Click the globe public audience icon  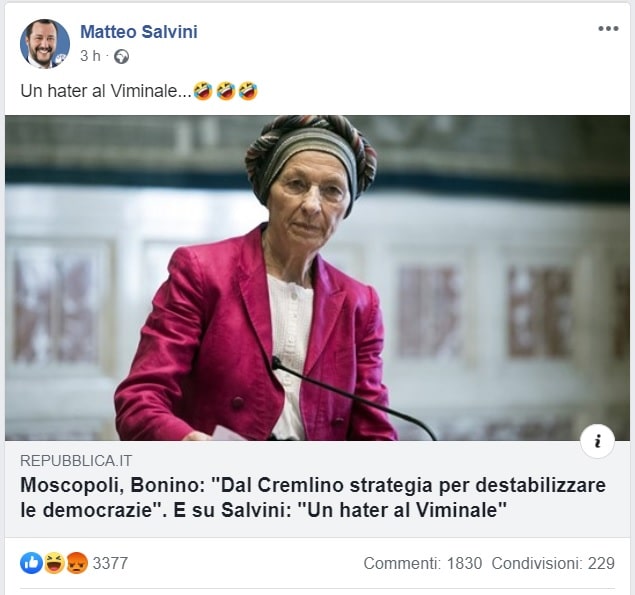[x=122, y=57]
